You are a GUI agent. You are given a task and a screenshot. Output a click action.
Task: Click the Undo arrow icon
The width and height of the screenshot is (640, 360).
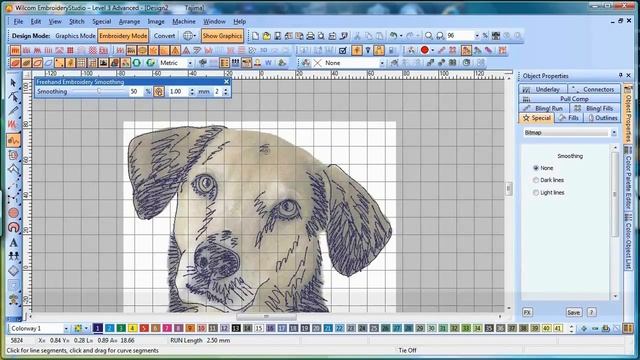(393, 36)
